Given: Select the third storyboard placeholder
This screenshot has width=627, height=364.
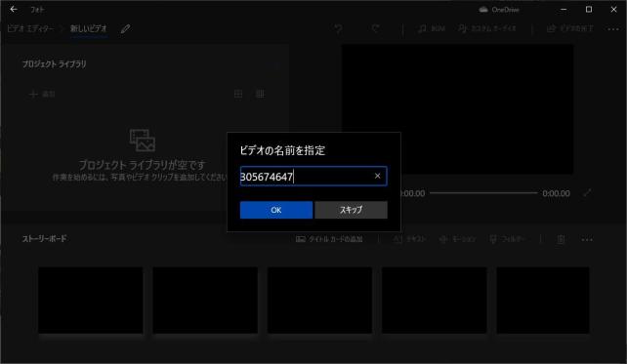Looking at the screenshot, I should pos(319,300).
